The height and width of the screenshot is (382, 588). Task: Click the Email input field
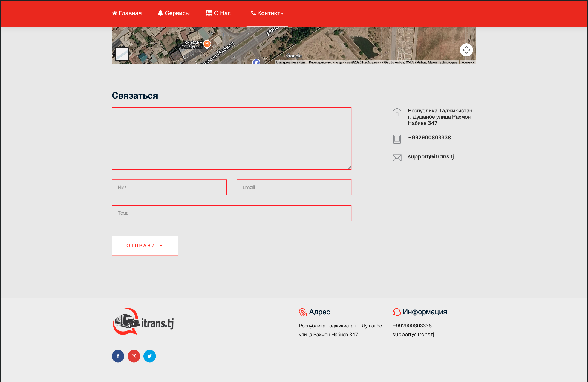pyautogui.click(x=294, y=187)
